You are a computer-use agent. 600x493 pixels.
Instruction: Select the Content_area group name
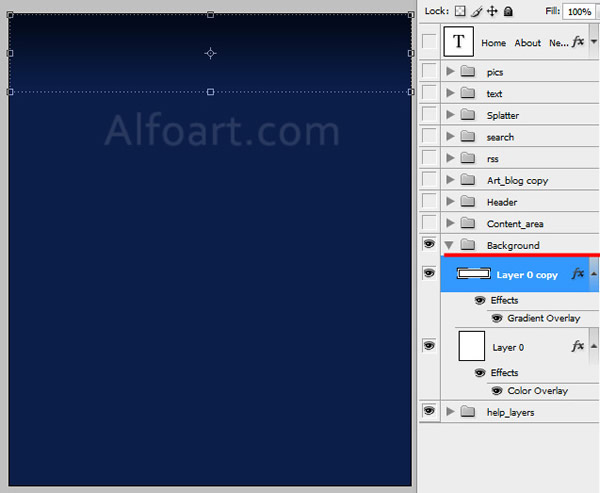pyautogui.click(x=515, y=224)
